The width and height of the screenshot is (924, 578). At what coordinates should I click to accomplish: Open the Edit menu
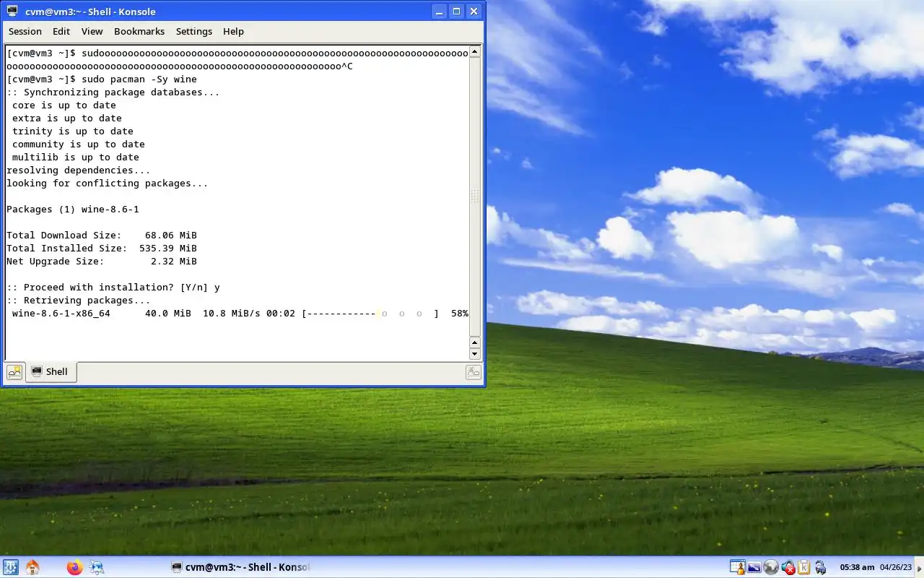61,31
